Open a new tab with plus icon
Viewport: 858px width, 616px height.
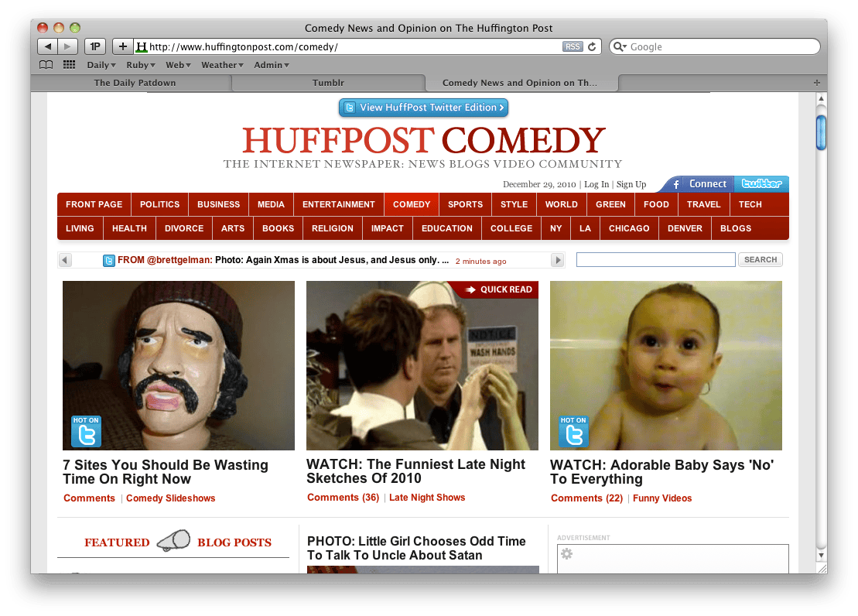[x=816, y=83]
